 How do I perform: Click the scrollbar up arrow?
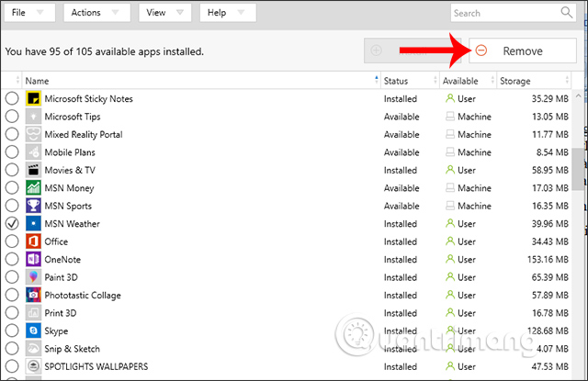(578, 95)
